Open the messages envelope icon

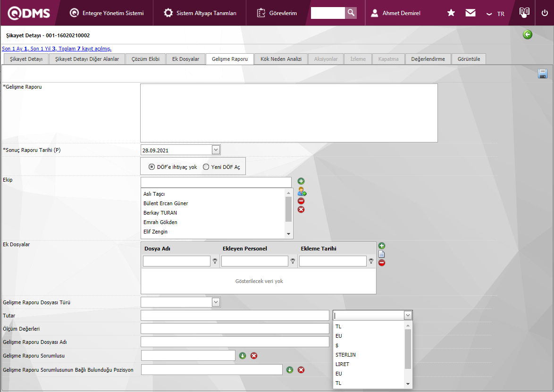470,13
